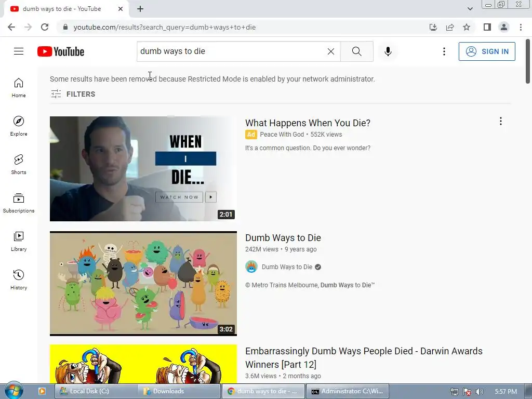Launch the media player taskbar icon
Image resolution: width=532 pixels, height=399 pixels.
(42, 391)
